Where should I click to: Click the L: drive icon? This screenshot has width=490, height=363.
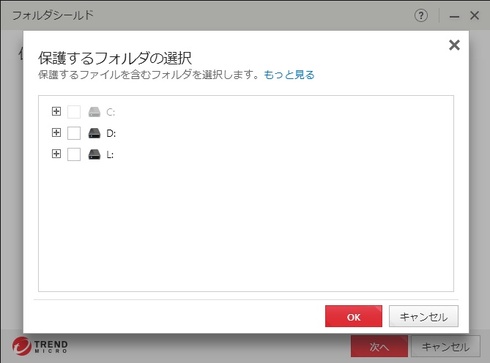tap(94, 154)
